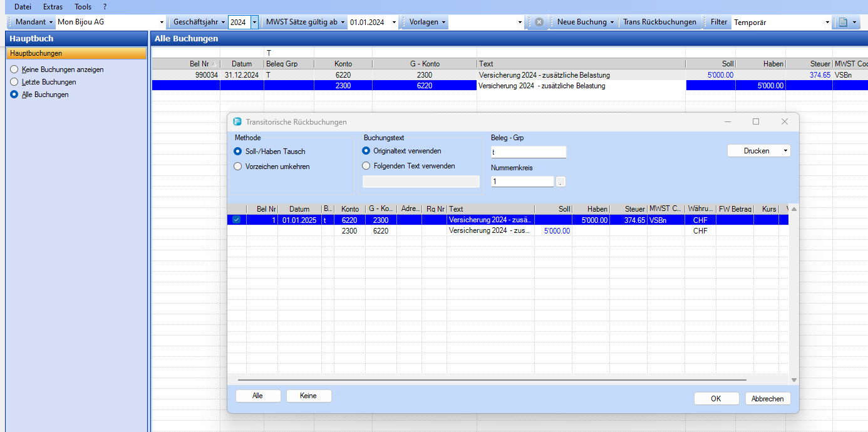
Task: Choose Originaltext verwenden option
Action: click(366, 151)
